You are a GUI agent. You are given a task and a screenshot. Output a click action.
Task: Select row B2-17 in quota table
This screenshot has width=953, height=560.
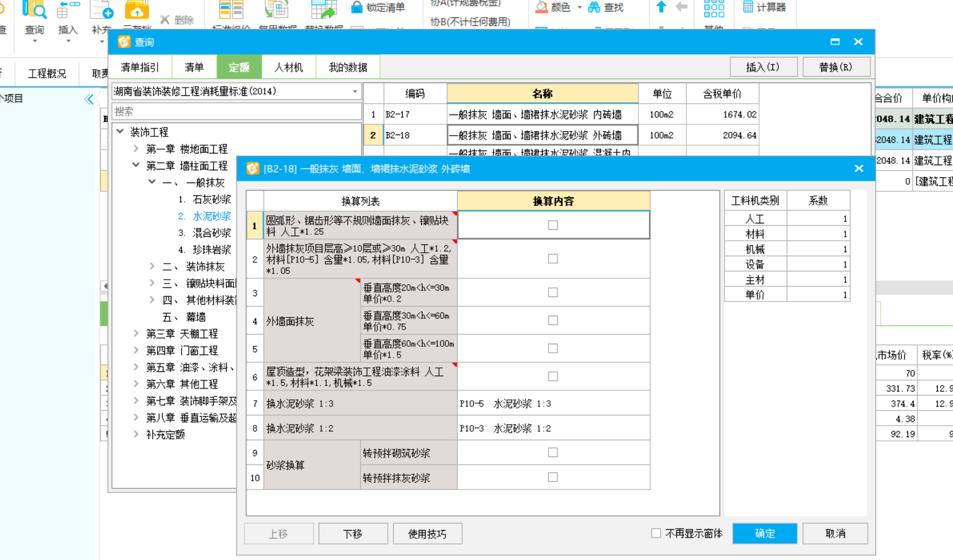tap(561, 115)
